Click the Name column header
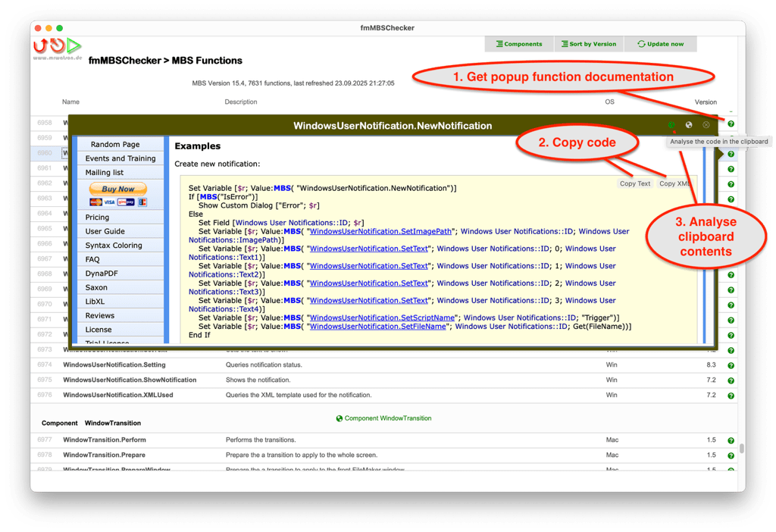 tap(70, 102)
